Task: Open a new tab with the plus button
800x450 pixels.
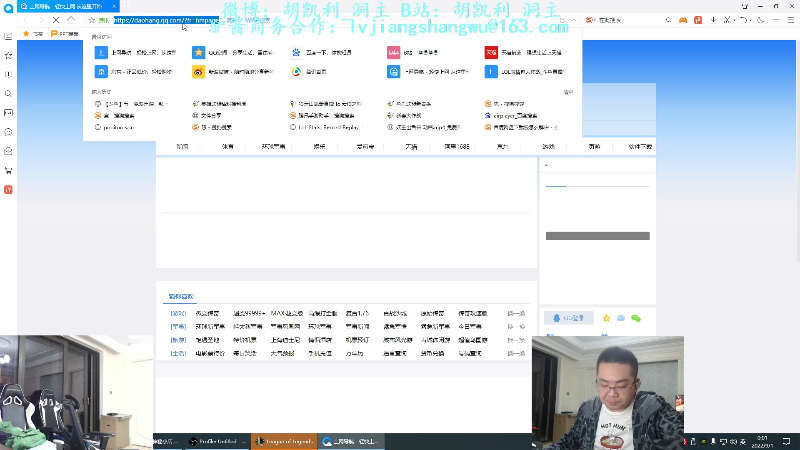Action: point(126,6)
